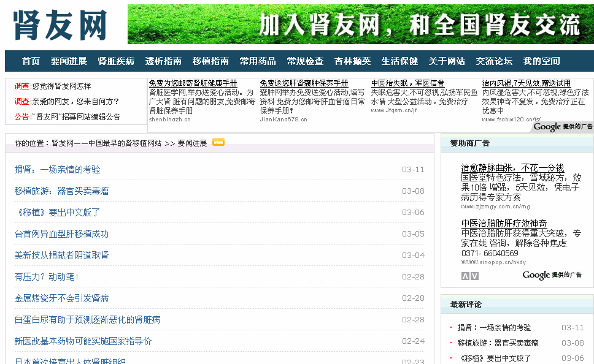This screenshot has height=364, width=594.
Task: Open ad 中医治失眠，军医信誉
Action: 407,83
